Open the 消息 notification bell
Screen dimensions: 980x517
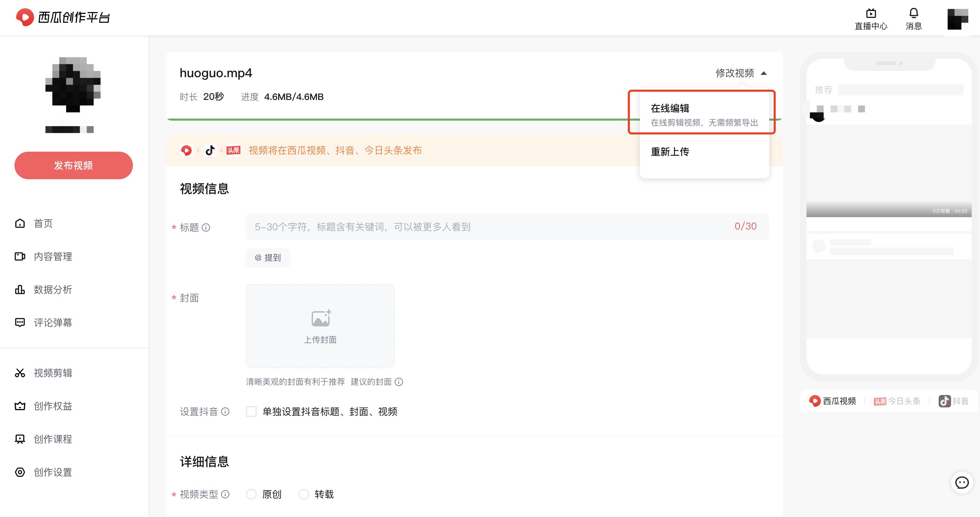click(x=914, y=18)
